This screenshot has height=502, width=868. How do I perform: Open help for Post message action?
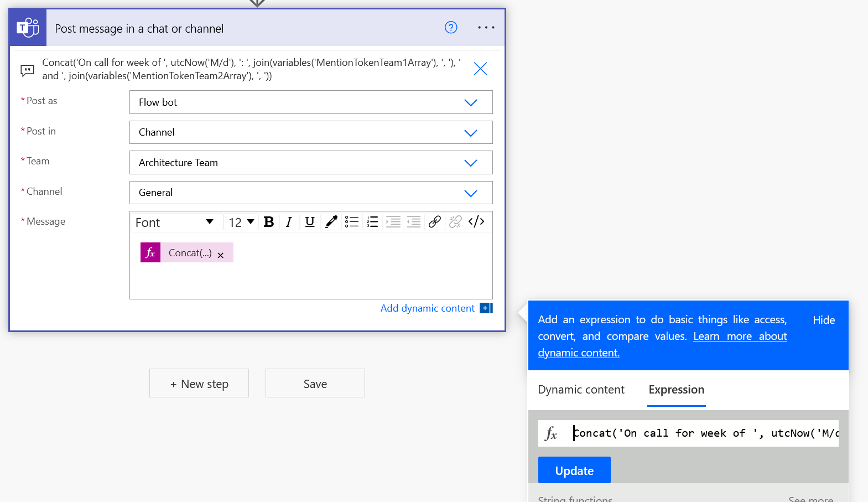pyautogui.click(x=451, y=27)
